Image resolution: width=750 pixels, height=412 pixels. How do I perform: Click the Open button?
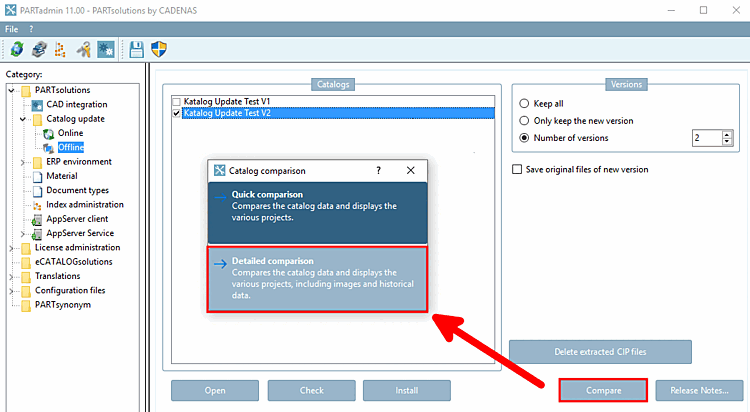point(215,390)
